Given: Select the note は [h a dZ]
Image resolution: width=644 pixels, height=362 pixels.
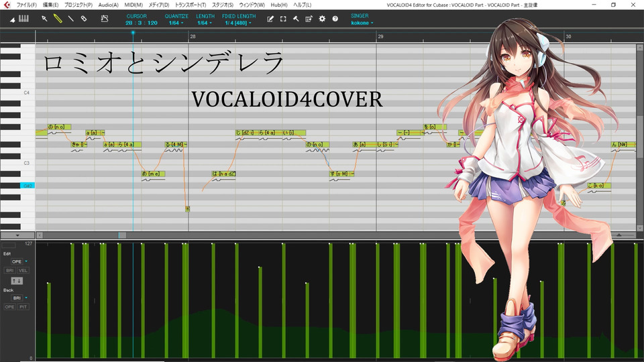Looking at the screenshot, I should tap(223, 174).
